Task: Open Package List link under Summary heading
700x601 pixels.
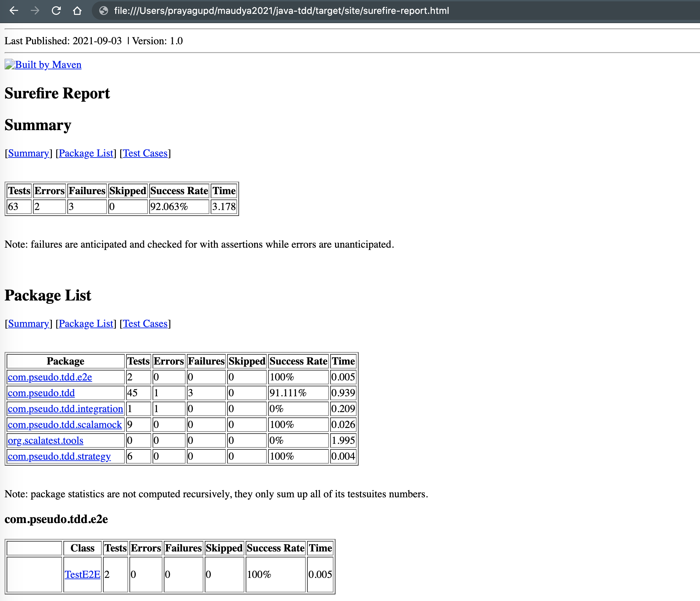Action: 86,153
